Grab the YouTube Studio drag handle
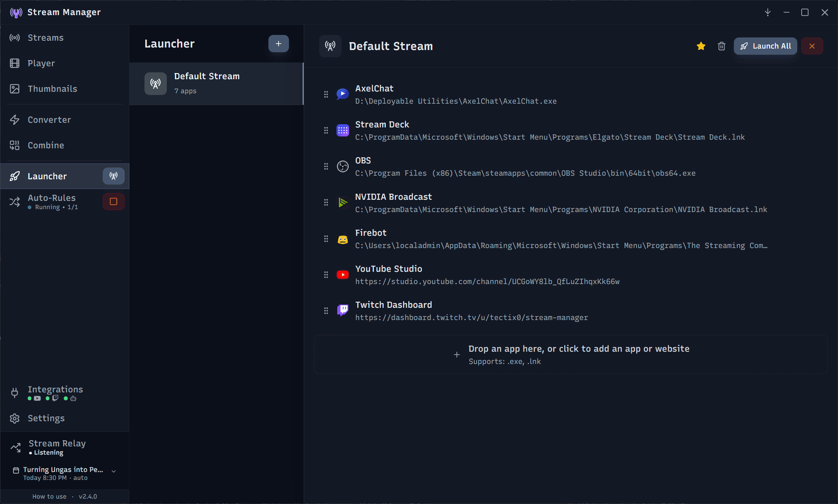Screen dimensions: 838x504 pyautogui.click(x=326, y=275)
